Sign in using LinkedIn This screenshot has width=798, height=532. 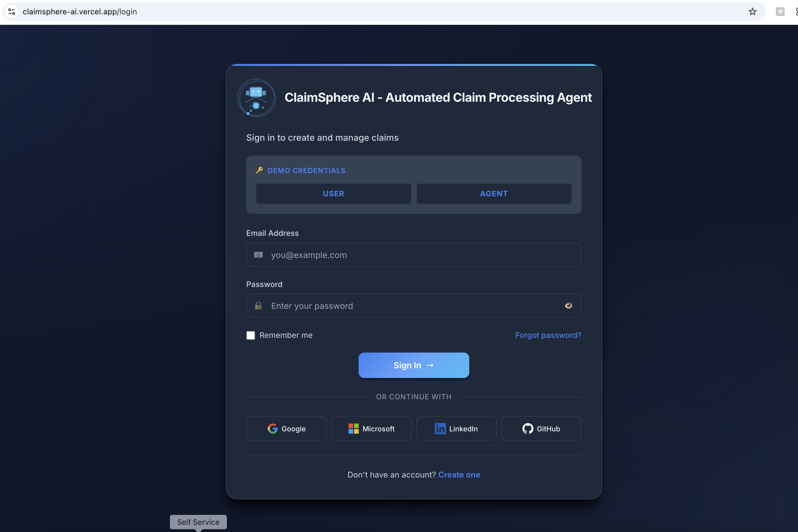tap(456, 429)
